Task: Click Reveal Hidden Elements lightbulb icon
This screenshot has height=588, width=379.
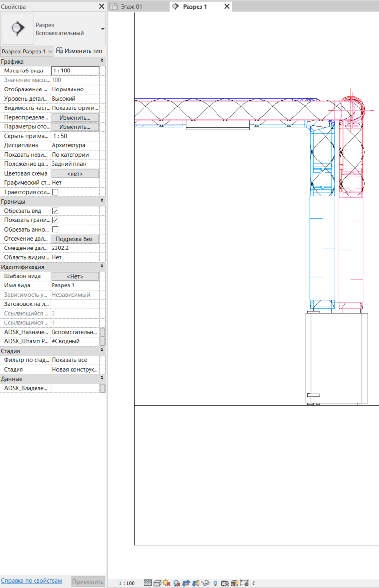Action: tap(215, 583)
